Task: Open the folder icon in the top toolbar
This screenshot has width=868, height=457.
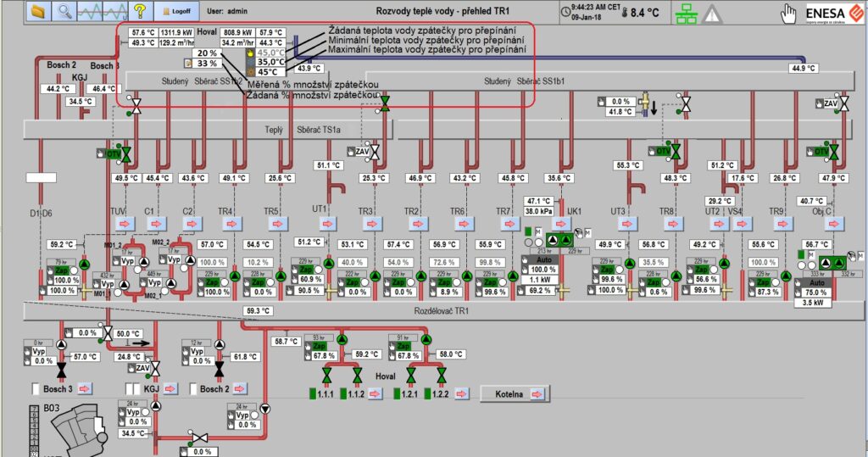Action: tap(37, 11)
